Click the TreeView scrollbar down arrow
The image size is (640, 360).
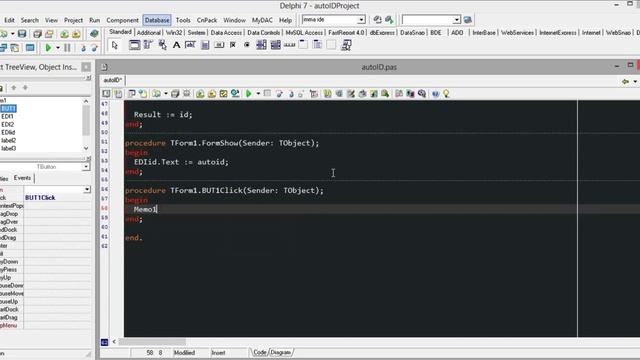coord(86,148)
